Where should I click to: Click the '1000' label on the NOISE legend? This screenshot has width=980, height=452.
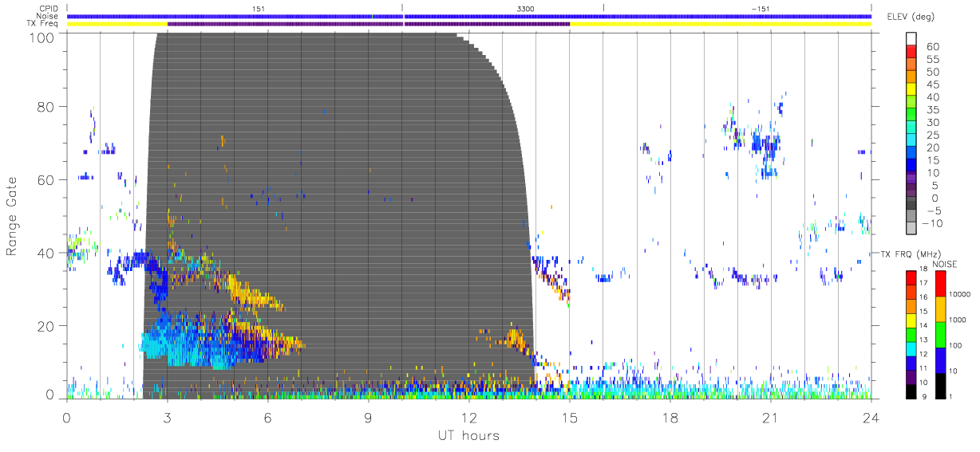959,320
